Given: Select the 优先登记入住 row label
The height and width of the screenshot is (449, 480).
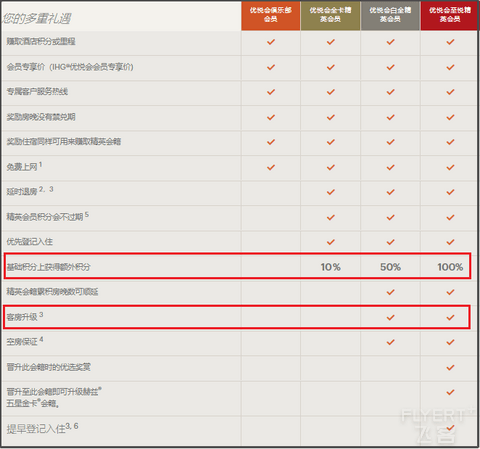Looking at the screenshot, I should click(x=30, y=242).
